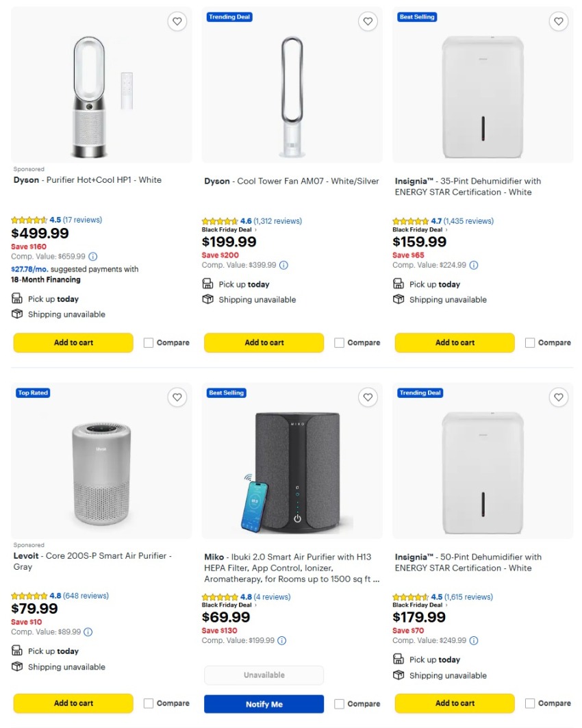Click the heart icon on Dyson Purifier Hot+Cool
This screenshot has width=582, height=728.
(x=177, y=21)
